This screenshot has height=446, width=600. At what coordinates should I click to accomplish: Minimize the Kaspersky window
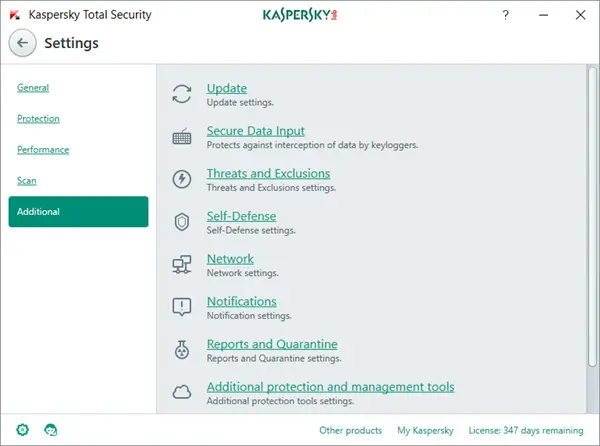[x=543, y=15]
